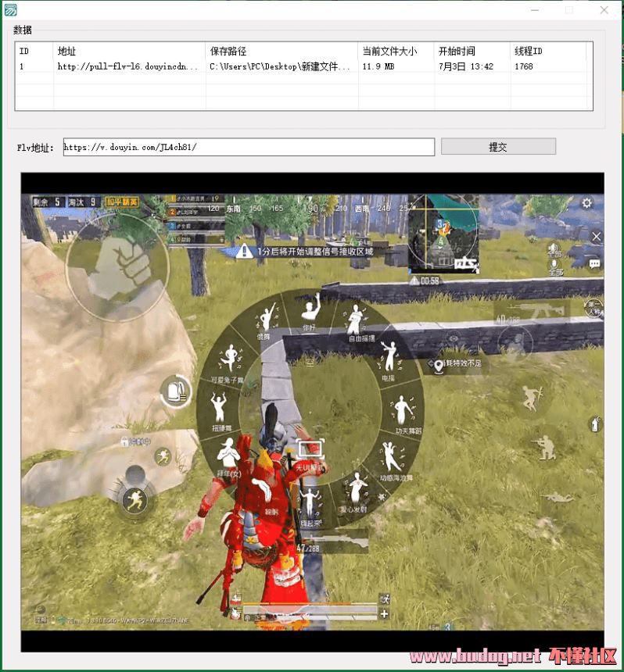Tap the sprint running figure button

(134, 501)
